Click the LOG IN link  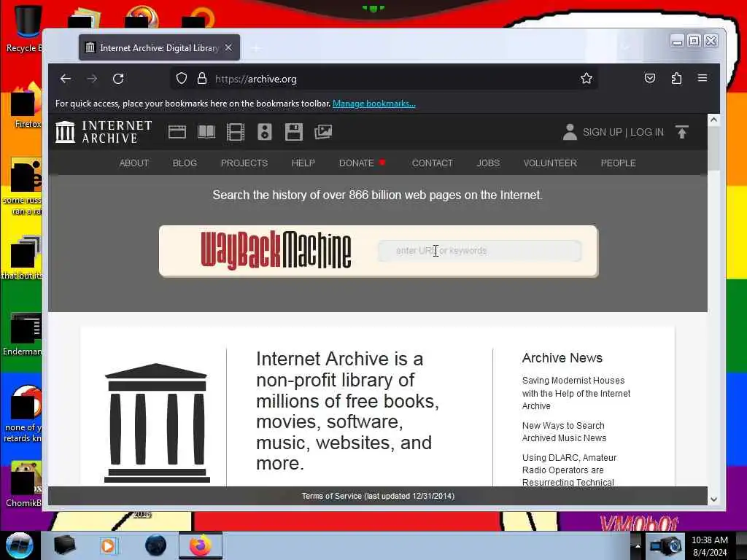point(647,133)
